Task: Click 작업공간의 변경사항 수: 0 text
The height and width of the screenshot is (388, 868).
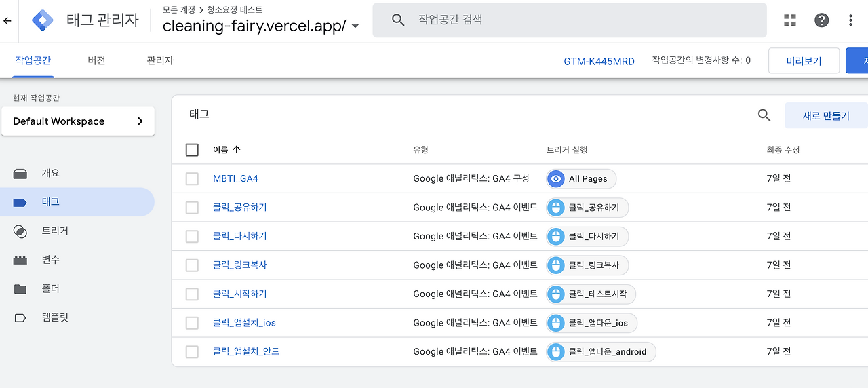Action: tap(701, 60)
